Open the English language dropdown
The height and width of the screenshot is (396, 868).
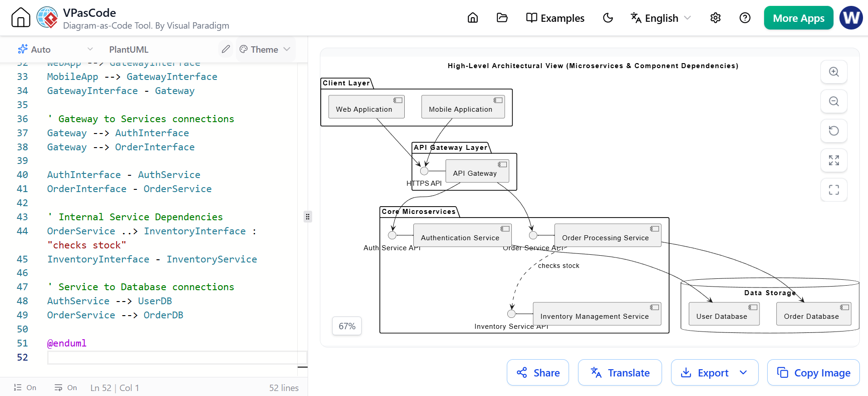click(661, 18)
